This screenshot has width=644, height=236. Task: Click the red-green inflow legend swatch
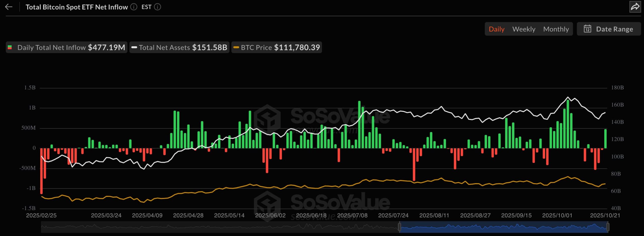click(x=10, y=47)
